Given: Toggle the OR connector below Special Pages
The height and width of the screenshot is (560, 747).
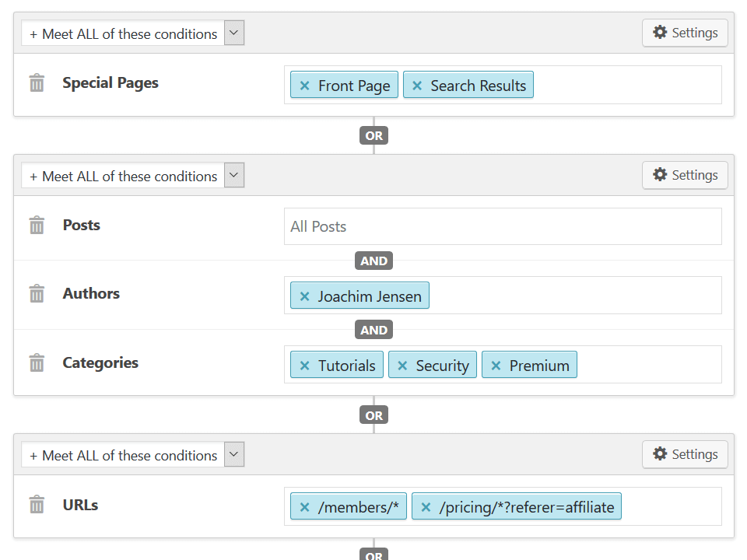Looking at the screenshot, I should tap(373, 135).
